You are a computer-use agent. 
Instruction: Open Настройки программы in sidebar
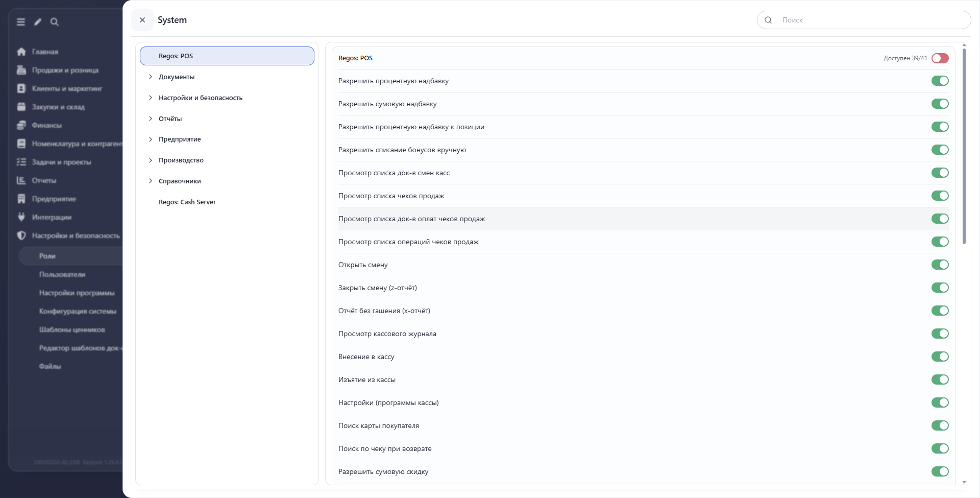tap(77, 293)
